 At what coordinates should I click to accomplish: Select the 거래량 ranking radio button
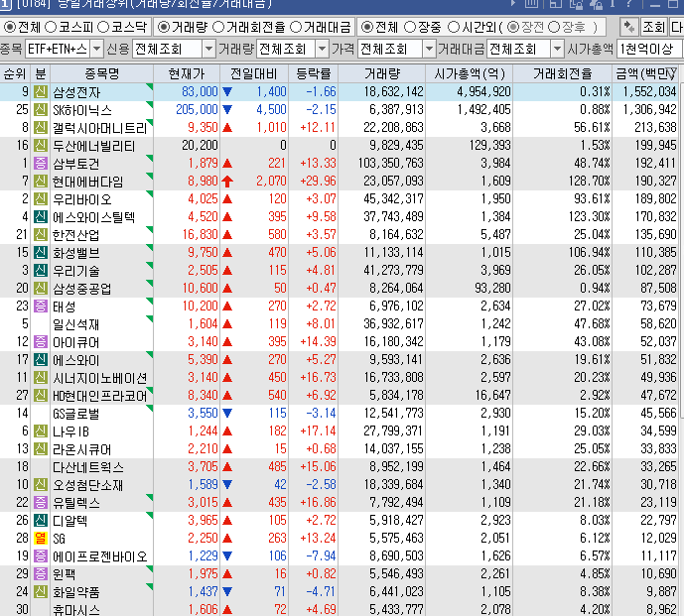(x=164, y=28)
